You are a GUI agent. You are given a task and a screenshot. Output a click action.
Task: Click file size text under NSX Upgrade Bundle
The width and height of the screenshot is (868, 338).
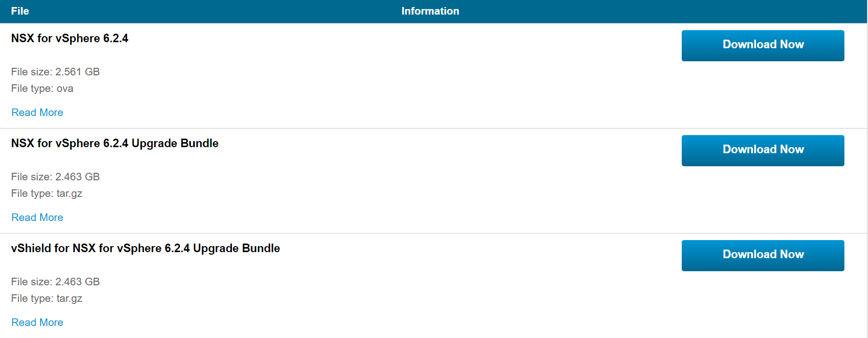click(55, 177)
